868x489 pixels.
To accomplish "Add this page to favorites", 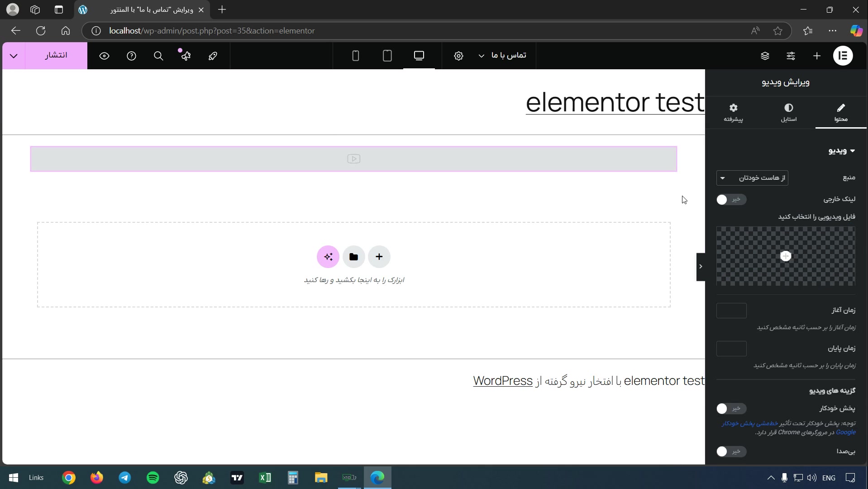I will tap(778, 31).
